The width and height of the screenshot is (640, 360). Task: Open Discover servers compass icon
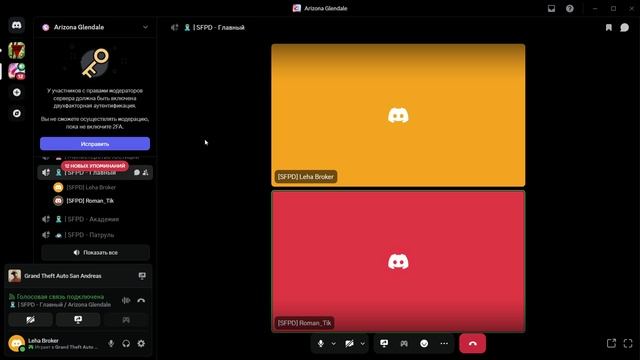pyautogui.click(x=17, y=113)
